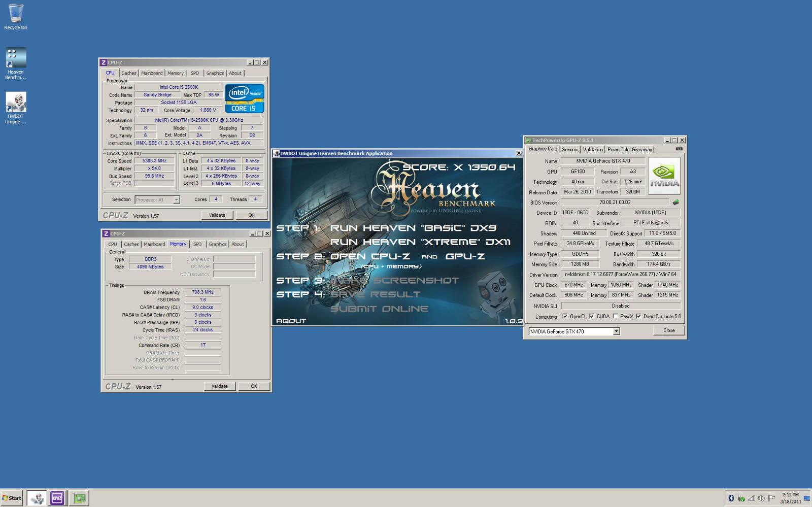This screenshot has height=507, width=812.
Task: Switch to Caches tab in upper CPU-Z
Action: 129,73
